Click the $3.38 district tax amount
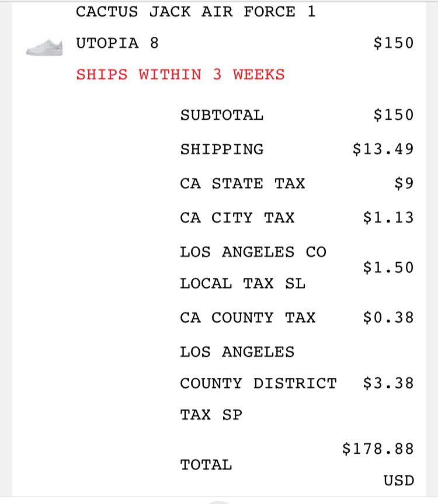This screenshot has width=438, height=504. click(388, 384)
